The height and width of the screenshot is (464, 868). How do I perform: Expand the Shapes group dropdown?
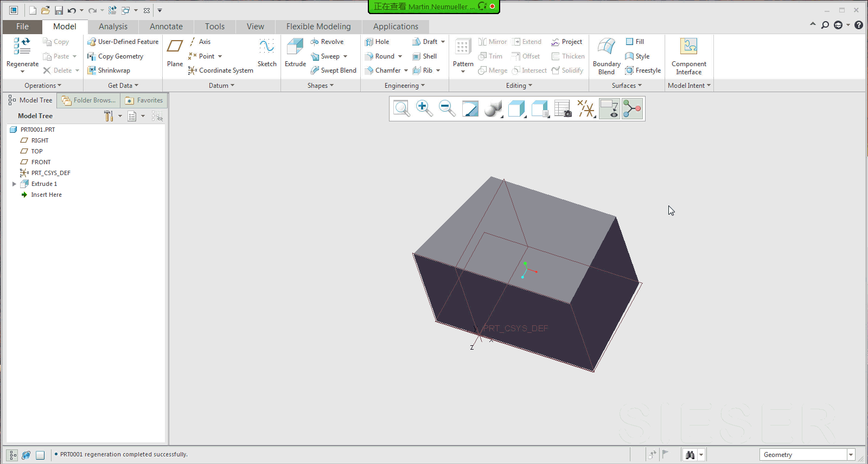[x=320, y=86]
